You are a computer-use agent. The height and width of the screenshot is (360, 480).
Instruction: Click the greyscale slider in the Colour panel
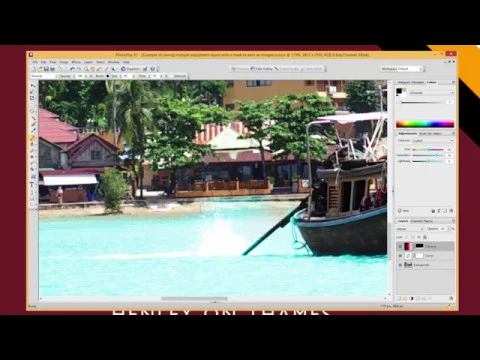coord(422,102)
